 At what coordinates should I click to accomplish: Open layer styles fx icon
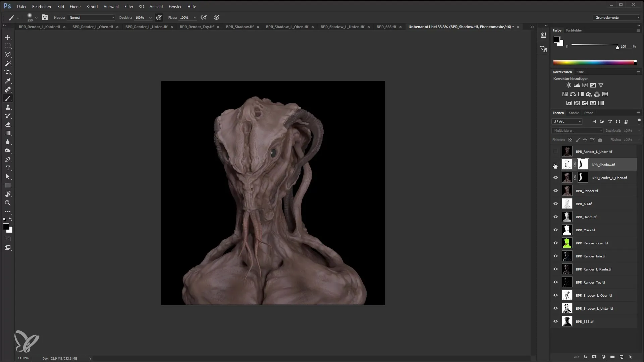[585, 357]
